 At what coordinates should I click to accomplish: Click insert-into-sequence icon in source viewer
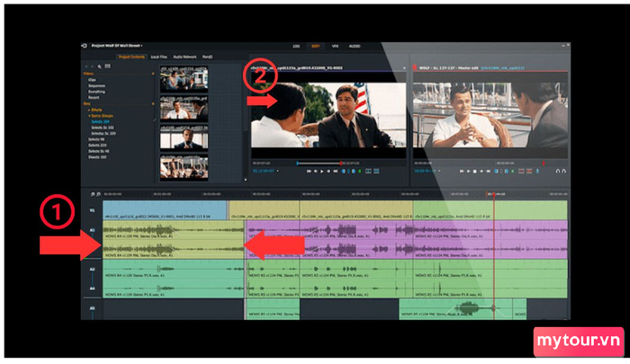click(x=368, y=172)
